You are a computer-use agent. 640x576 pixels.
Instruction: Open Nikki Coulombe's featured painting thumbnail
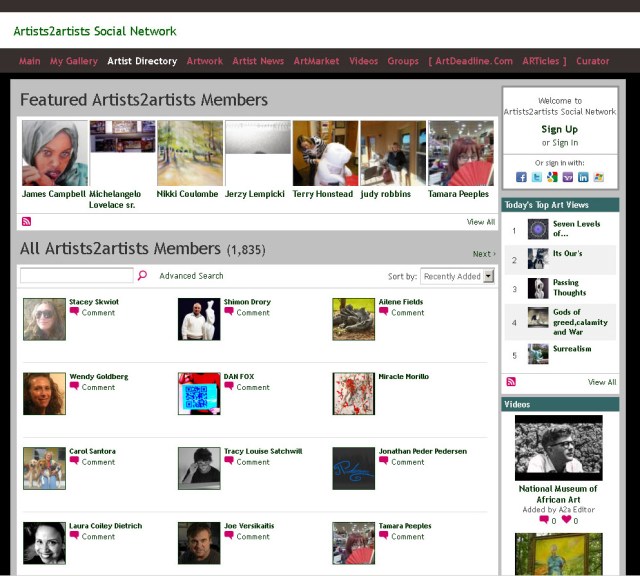(x=190, y=153)
